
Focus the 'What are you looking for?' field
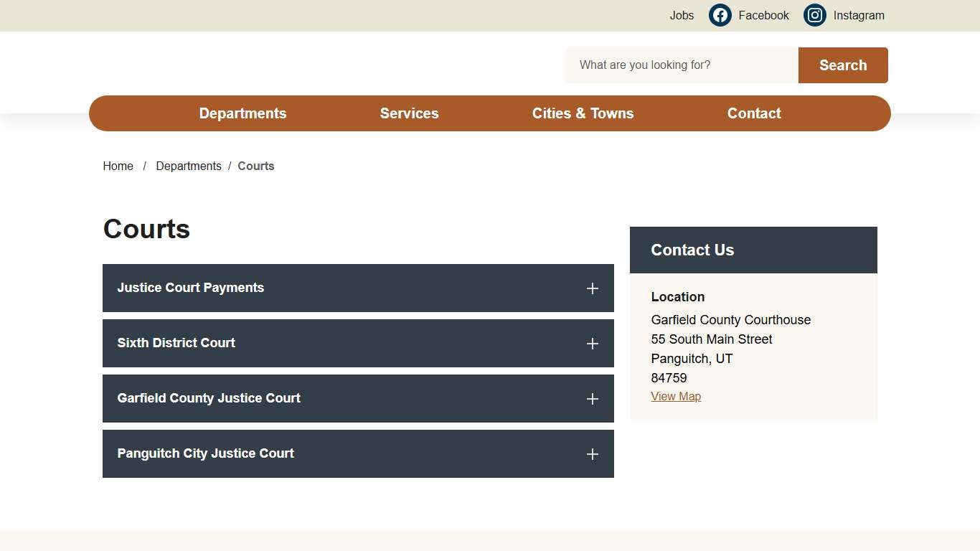point(682,65)
